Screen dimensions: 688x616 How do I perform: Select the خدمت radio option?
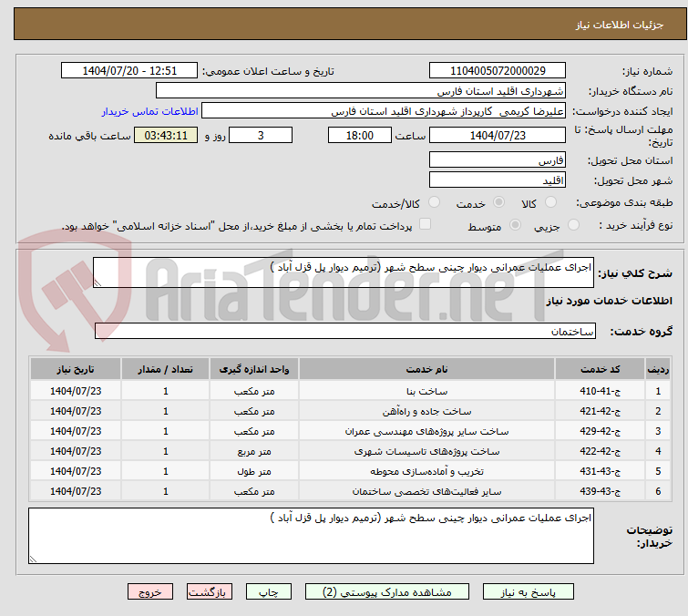pos(498,202)
